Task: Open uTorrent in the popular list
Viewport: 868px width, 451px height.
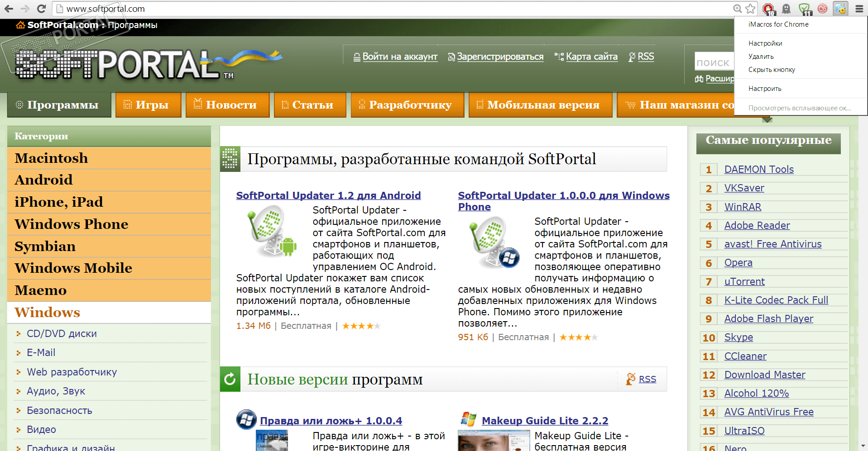Action: 744,282
